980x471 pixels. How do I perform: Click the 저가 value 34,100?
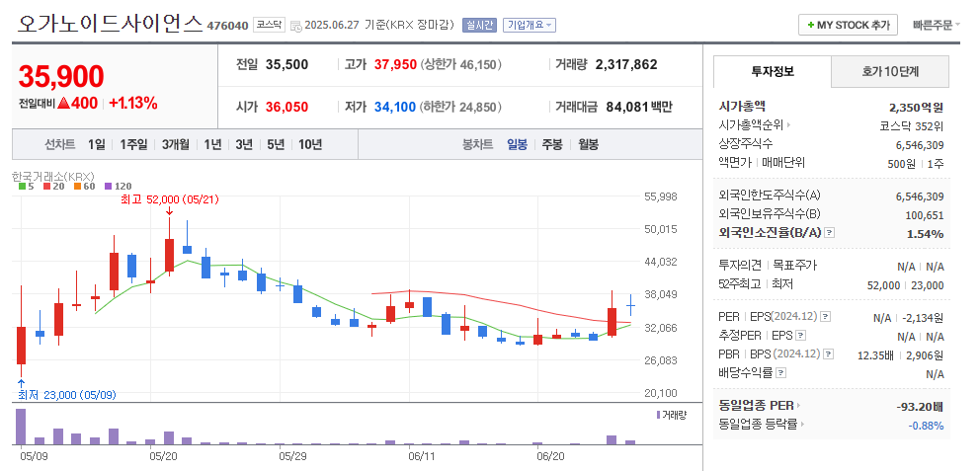[x=395, y=107]
